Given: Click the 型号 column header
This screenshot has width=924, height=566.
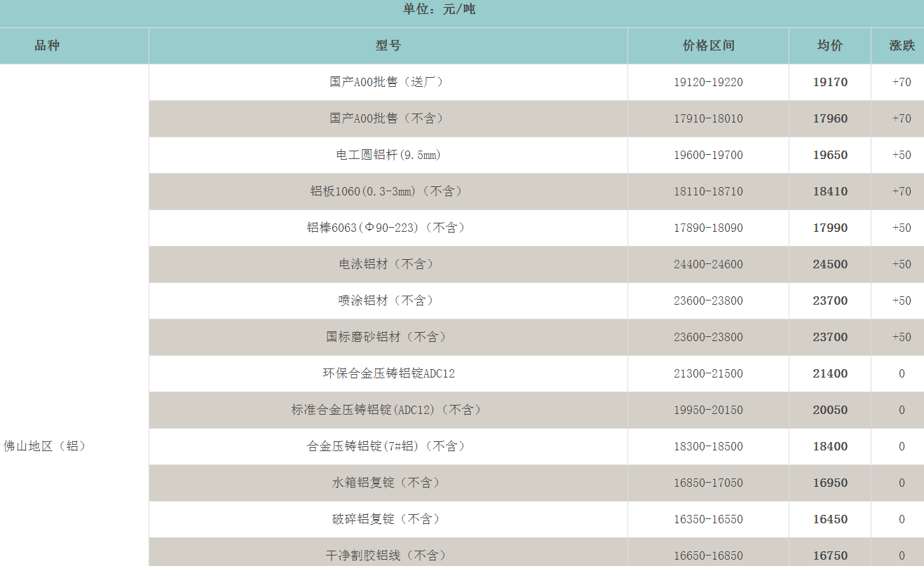Looking at the screenshot, I should (387, 45).
